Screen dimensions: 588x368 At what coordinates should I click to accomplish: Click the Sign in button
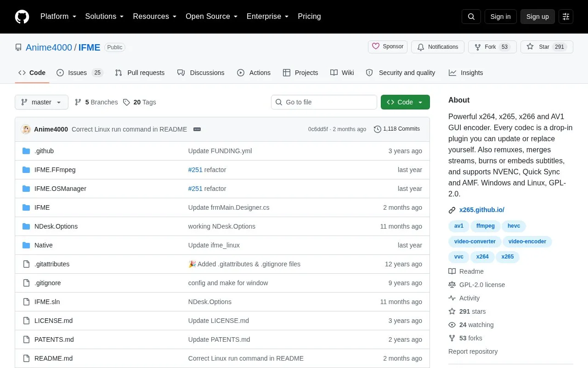pyautogui.click(x=500, y=17)
